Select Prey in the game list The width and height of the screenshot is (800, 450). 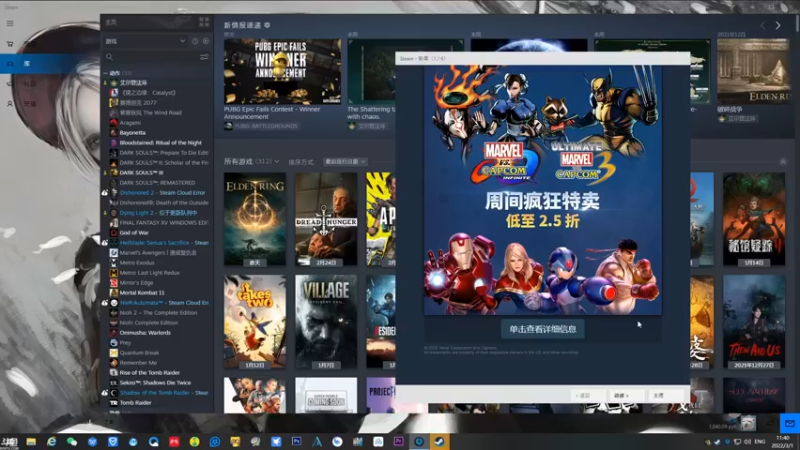(125, 343)
